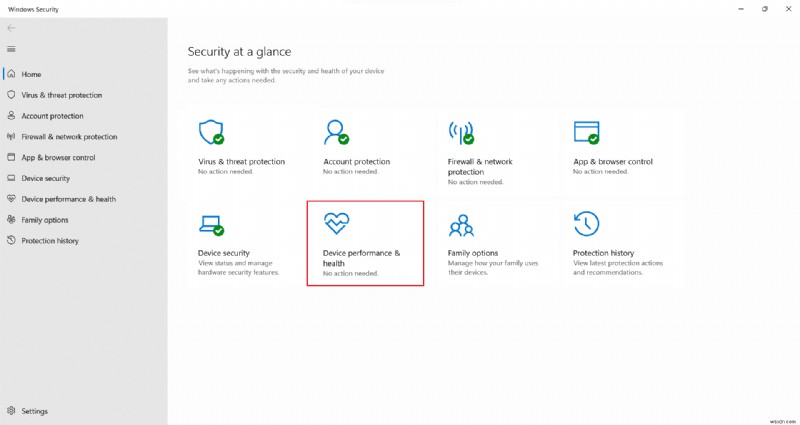The image size is (800, 425).
Task: Click the person icon beside Account protection in sidebar
Action: pyautogui.click(x=11, y=116)
